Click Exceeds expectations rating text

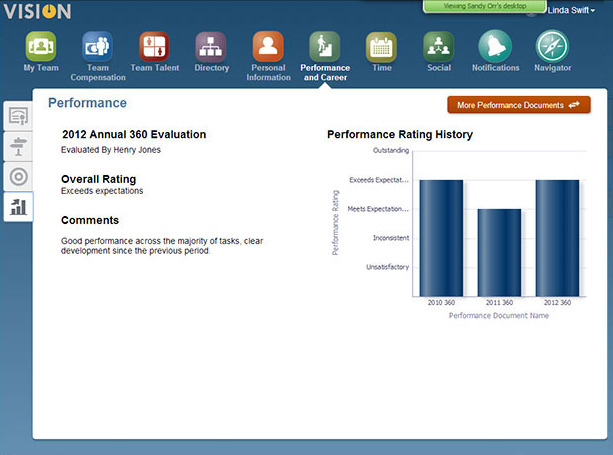[x=102, y=191]
